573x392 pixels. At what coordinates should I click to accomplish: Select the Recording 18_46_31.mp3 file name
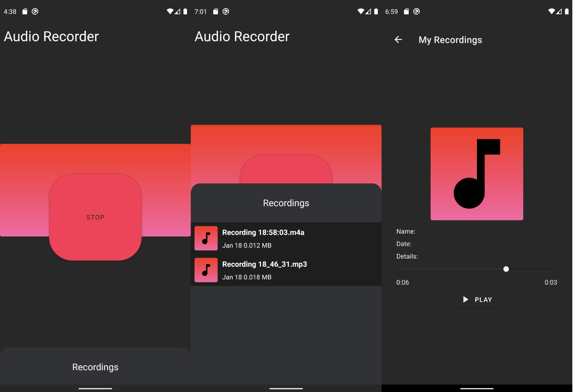pos(264,264)
